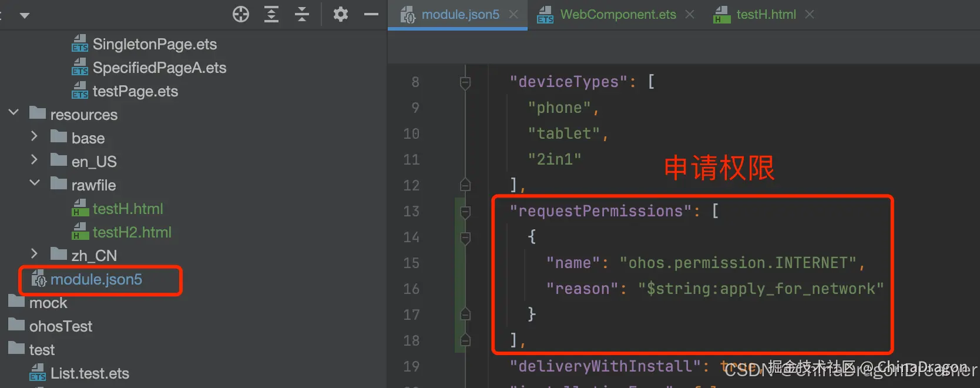Click the mock folder icon
The height and width of the screenshot is (388, 980).
(16, 300)
